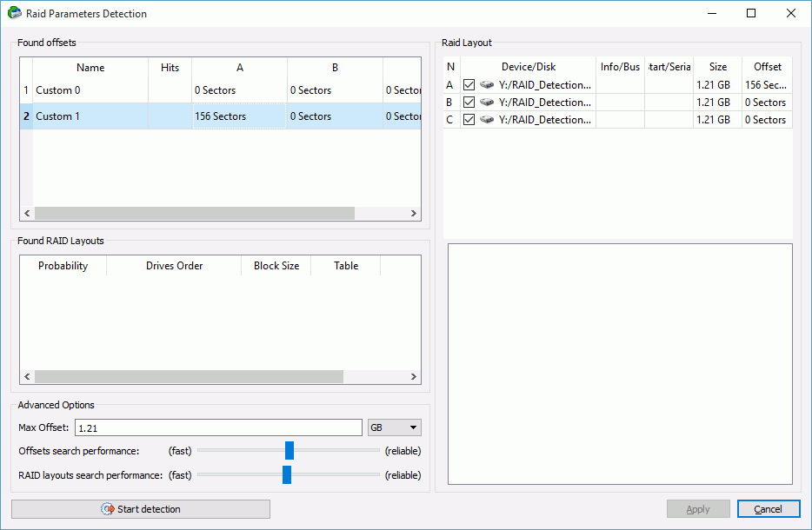The height and width of the screenshot is (530, 812).
Task: Click the Drives Order column header
Action: point(174,266)
